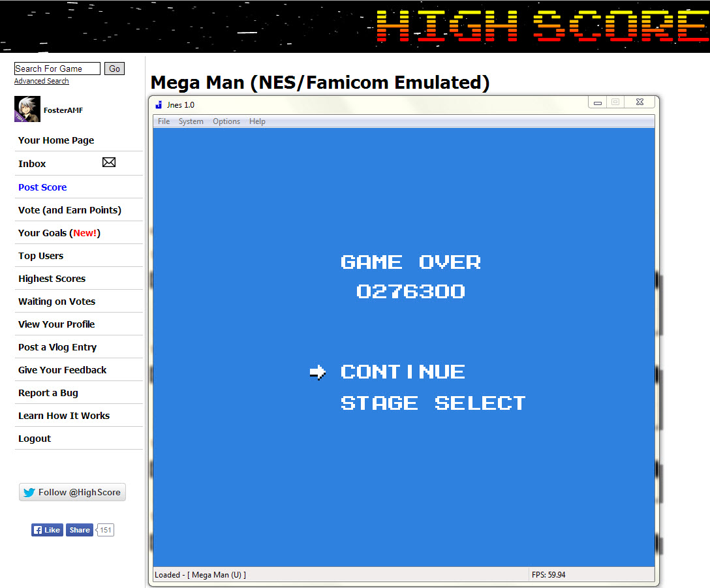
Task: Click the Go search button
Action: pyautogui.click(x=115, y=69)
